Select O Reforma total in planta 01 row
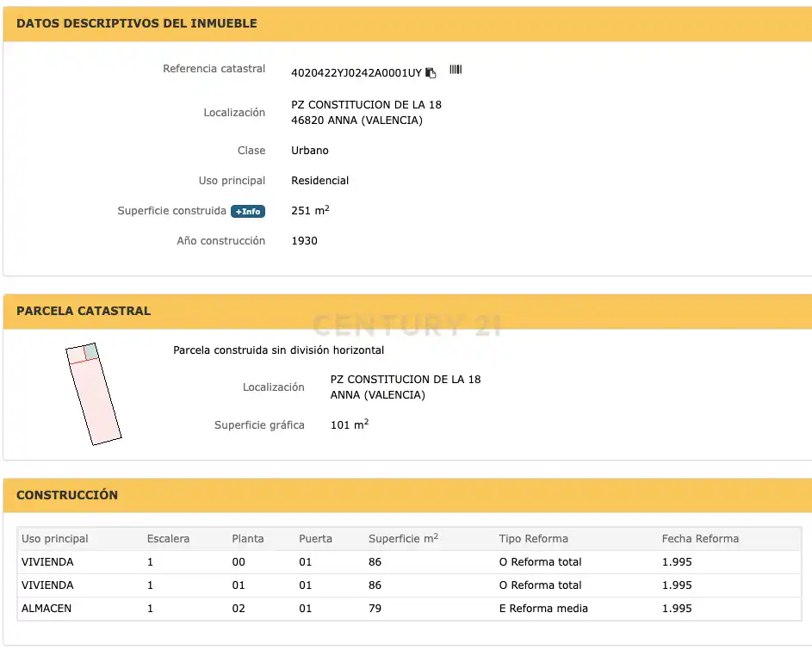Viewport: 812px width, 650px height. coord(540,585)
